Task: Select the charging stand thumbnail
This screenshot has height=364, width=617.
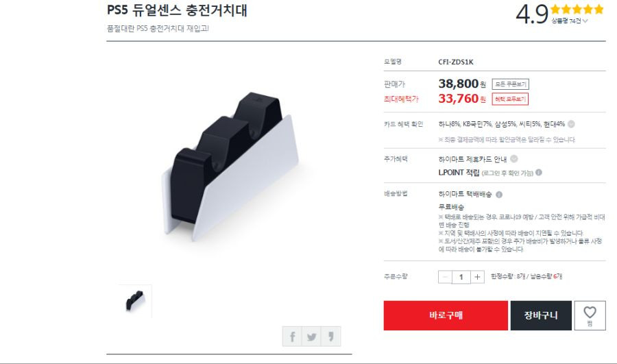Action: point(135,301)
